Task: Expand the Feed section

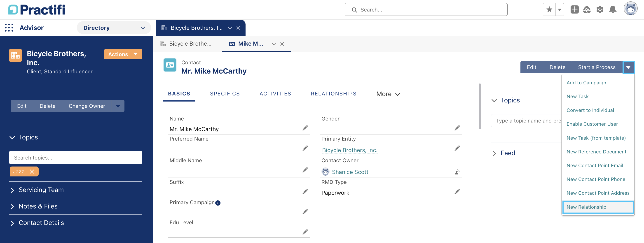Action: [494, 154]
